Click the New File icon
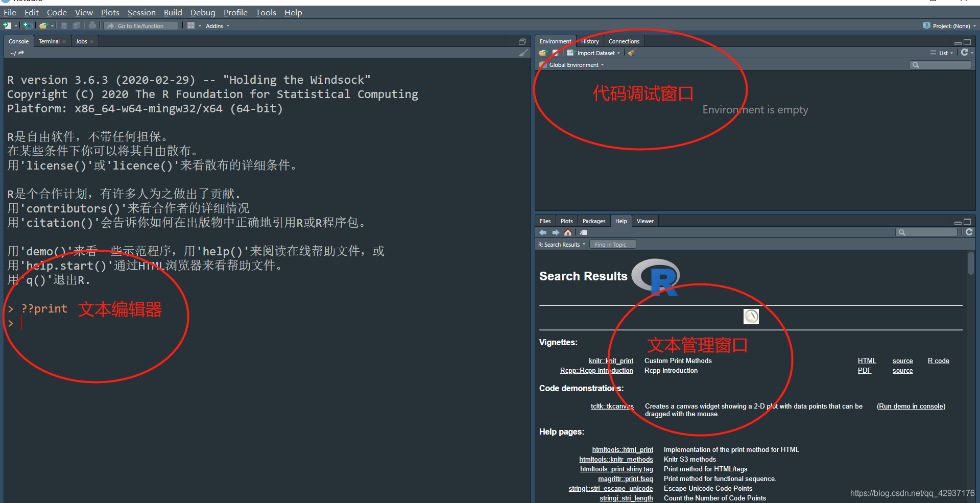This screenshot has width=980, height=503. pos(7,26)
